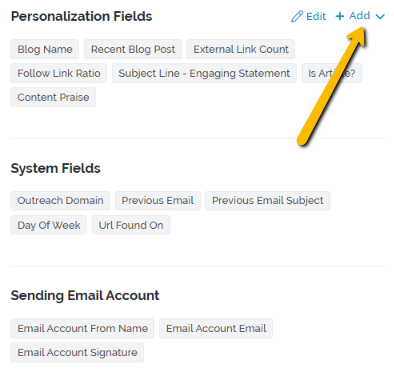Select the Recent Blog Post tag

(x=133, y=49)
